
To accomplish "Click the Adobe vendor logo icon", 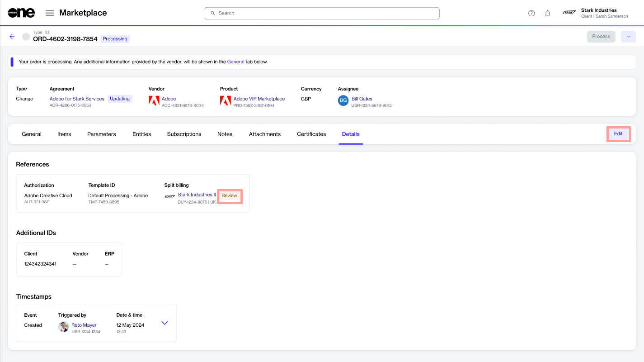I will [154, 101].
